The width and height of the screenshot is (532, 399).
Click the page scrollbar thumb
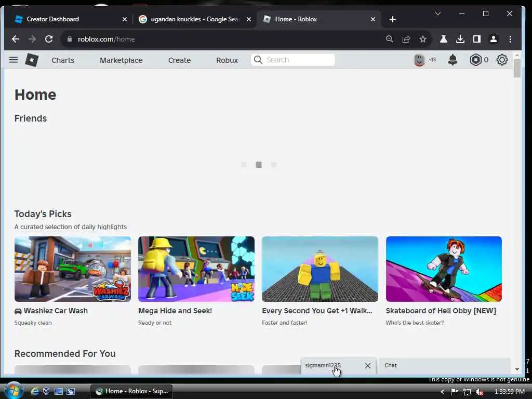[x=517, y=68]
